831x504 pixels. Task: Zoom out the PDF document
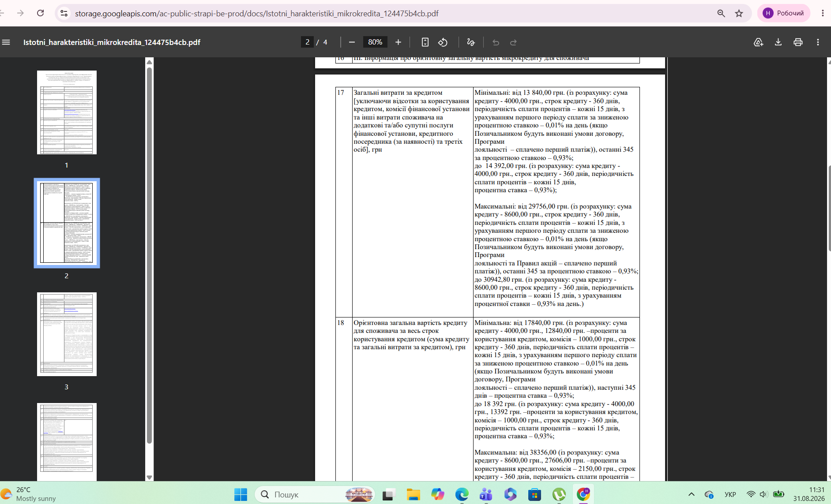coord(352,42)
